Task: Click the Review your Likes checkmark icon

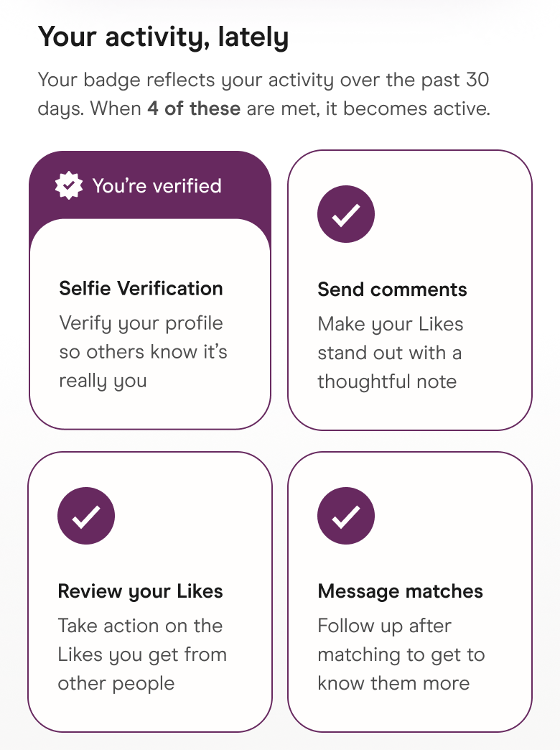Action: point(86,516)
